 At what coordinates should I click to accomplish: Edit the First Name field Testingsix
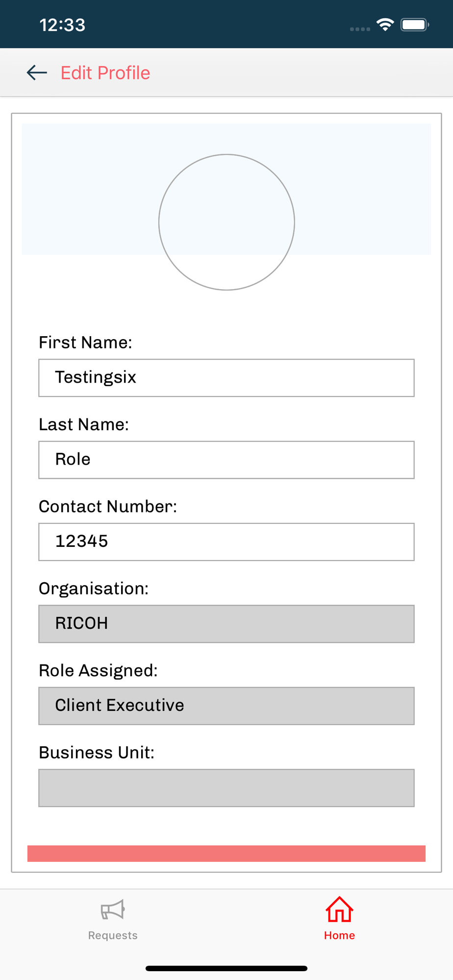(x=226, y=378)
